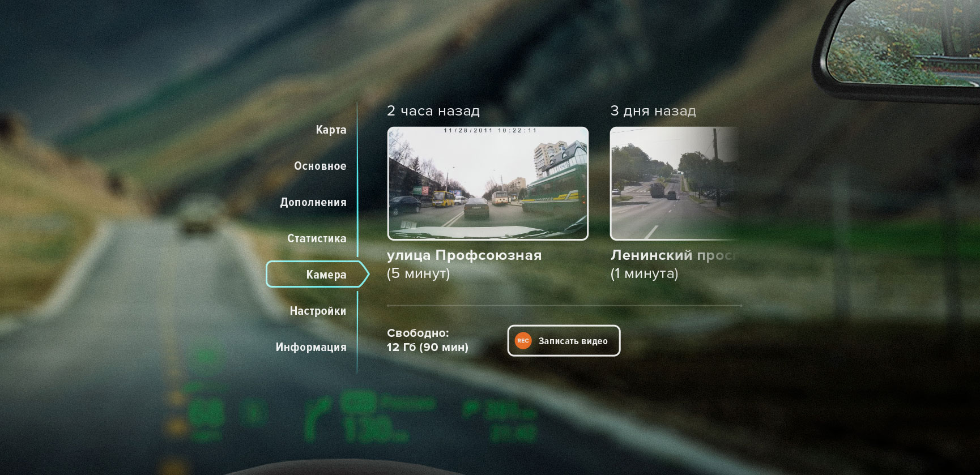Click the orange REC circle icon
This screenshot has width=980, height=475.
click(x=523, y=341)
